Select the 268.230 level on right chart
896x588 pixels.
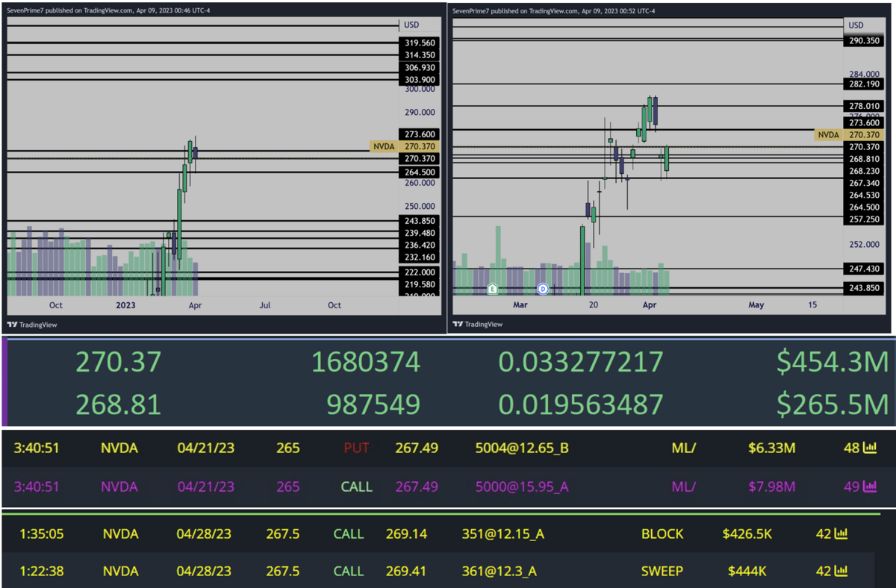[865, 171]
